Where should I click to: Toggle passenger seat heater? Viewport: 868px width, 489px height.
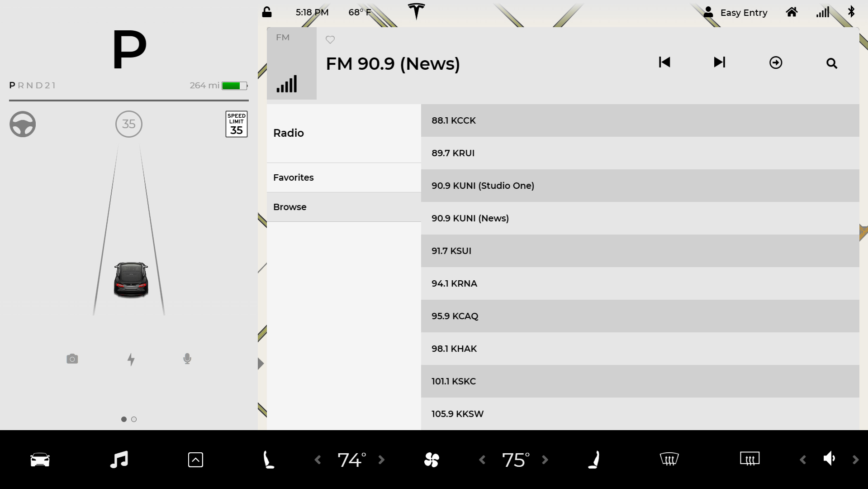click(594, 460)
